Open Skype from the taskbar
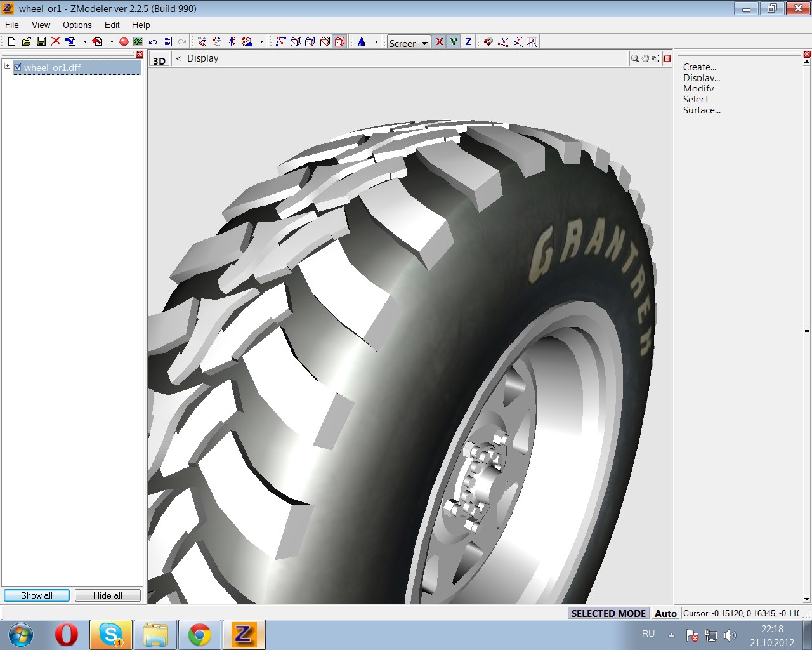The height and width of the screenshot is (650, 812). (x=111, y=635)
